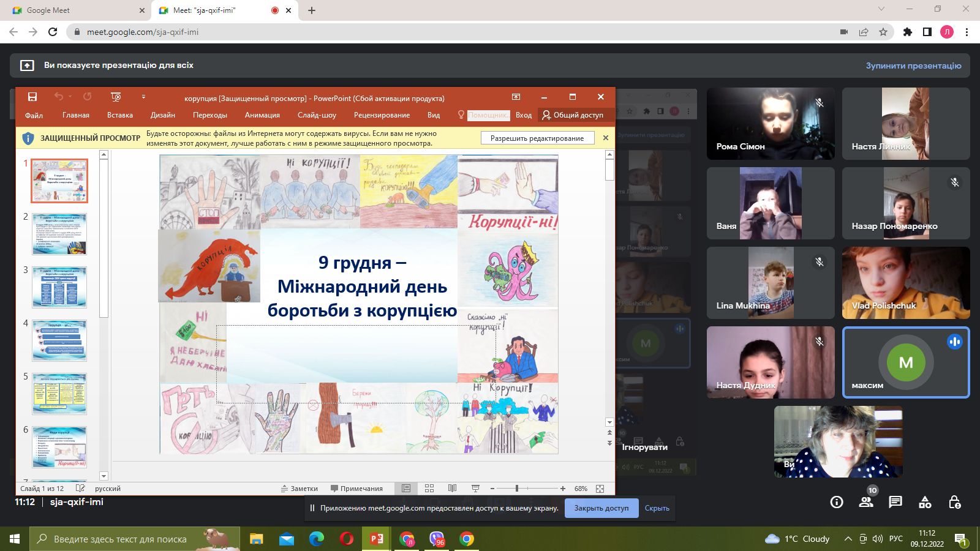Click the Redo icon in PowerPoint toolbar
This screenshot has height=551, width=980.
[x=87, y=97]
